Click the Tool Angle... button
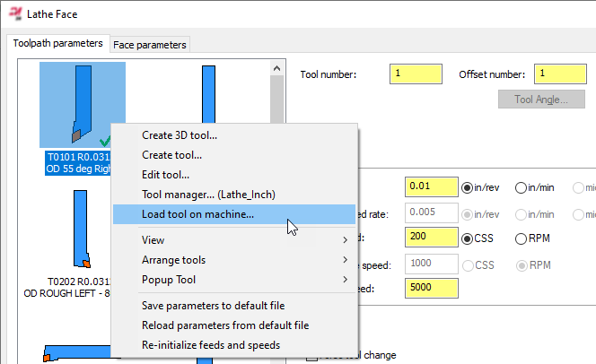 (541, 99)
